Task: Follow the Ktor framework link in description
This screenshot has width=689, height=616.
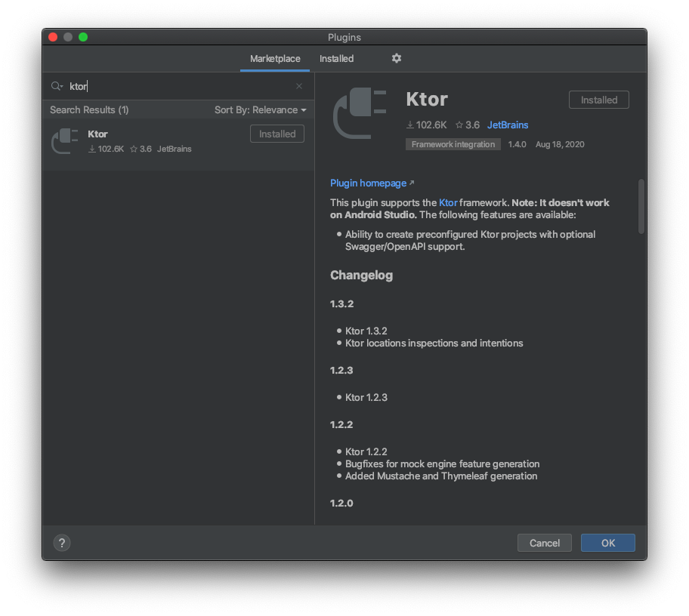Action: (448, 203)
